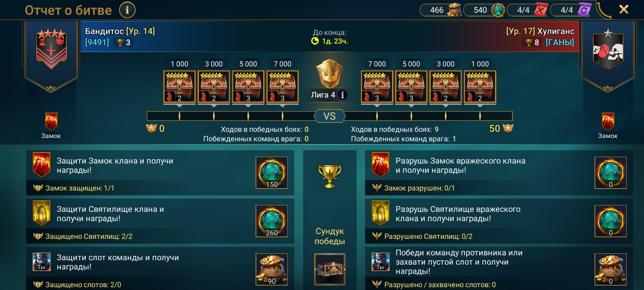The image size is (644, 290).
Task: Tap the 540 clan coin counter
Action: coord(485,10)
